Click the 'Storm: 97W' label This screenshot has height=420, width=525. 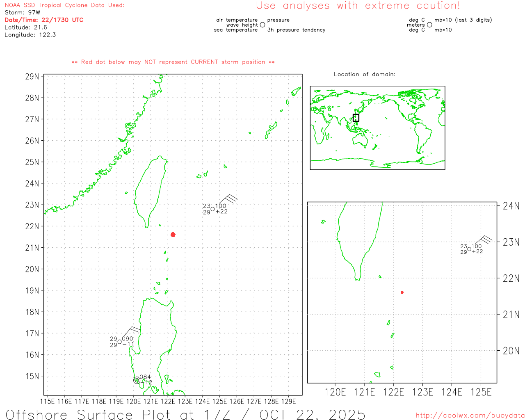pyautogui.click(x=23, y=13)
